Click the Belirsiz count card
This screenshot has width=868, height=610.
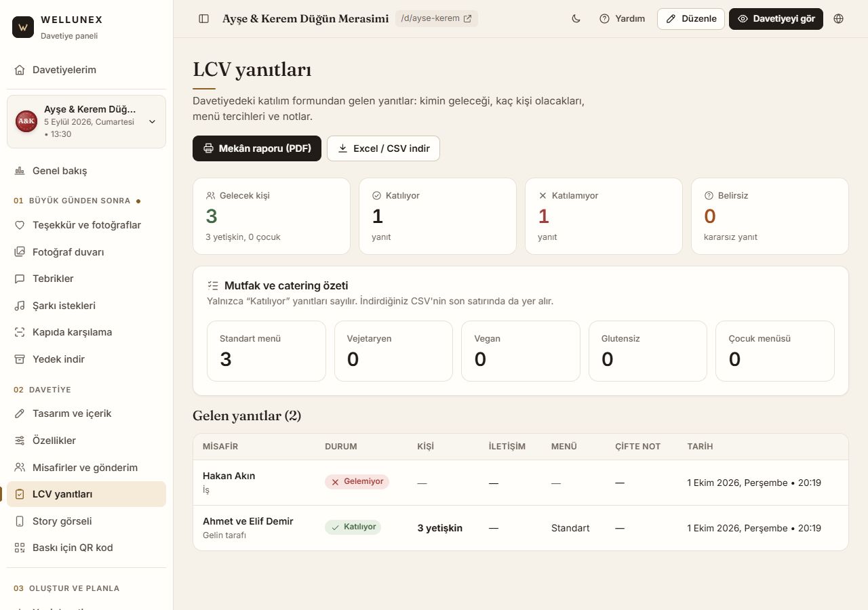pos(770,216)
